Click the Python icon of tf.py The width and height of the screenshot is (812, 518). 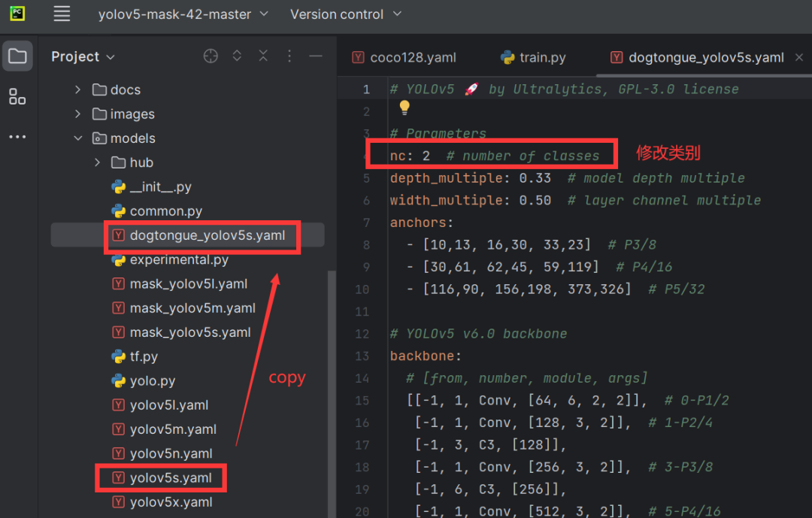click(x=119, y=356)
